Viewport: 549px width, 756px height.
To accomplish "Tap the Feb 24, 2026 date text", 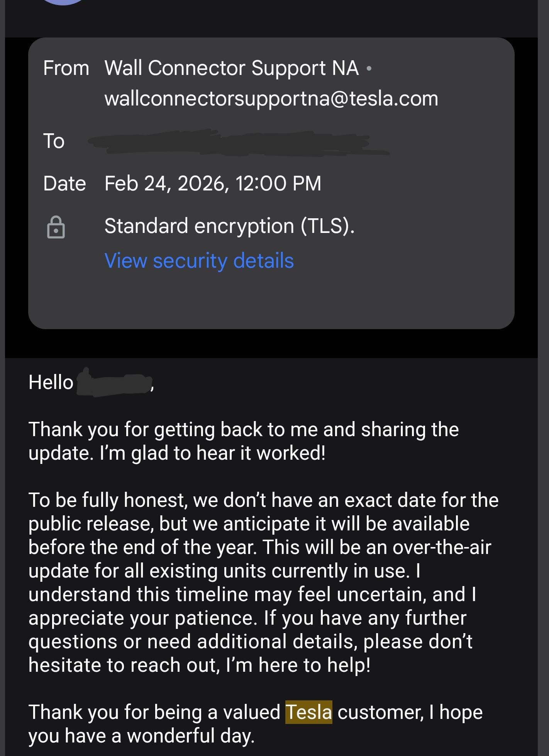I will [x=212, y=183].
